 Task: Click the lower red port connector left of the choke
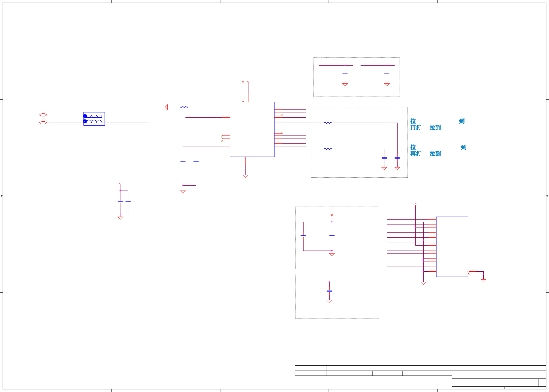(x=43, y=123)
